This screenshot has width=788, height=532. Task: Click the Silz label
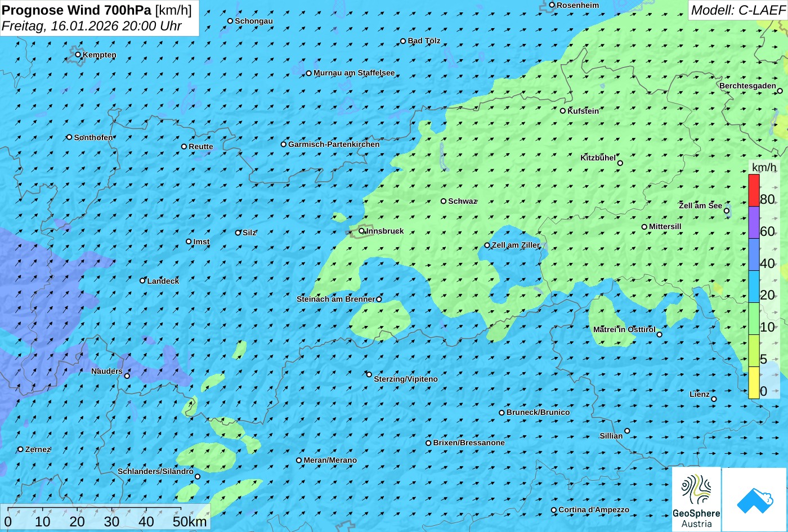[249, 233]
